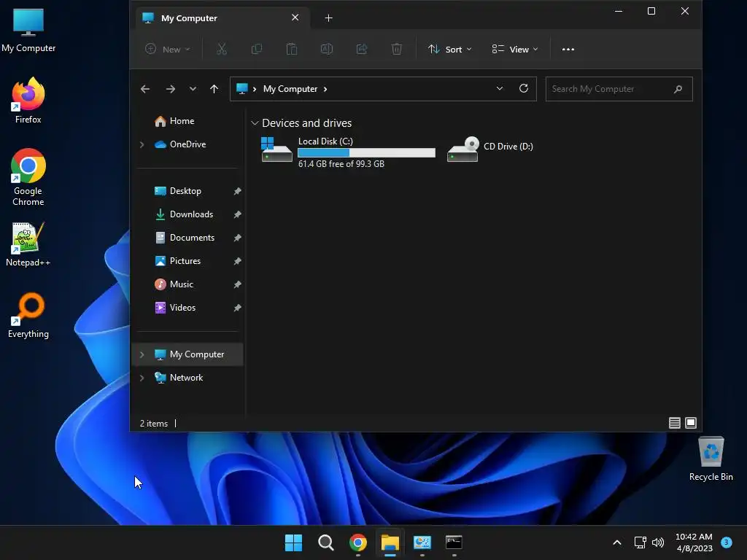The image size is (747, 560).
Task: Click the Cut scissors icon in toolbar
Action: coord(222,49)
